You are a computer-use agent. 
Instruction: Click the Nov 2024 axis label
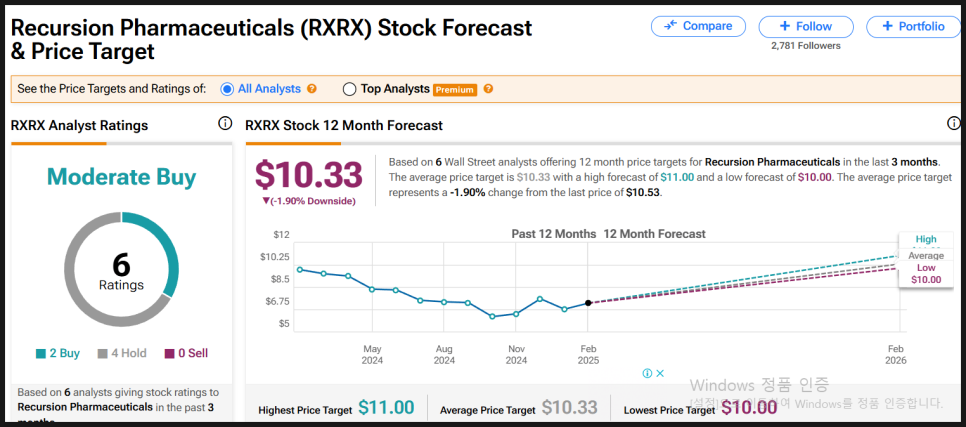[x=516, y=355]
